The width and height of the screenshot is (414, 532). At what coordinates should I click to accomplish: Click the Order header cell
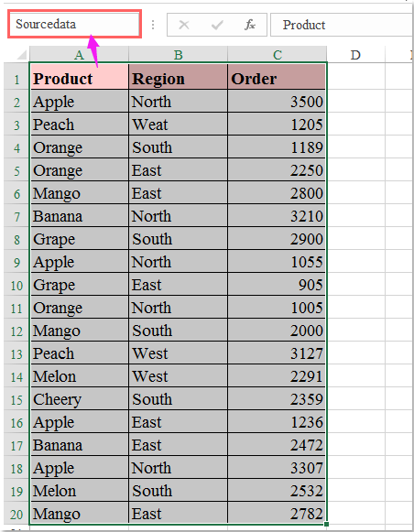277,79
